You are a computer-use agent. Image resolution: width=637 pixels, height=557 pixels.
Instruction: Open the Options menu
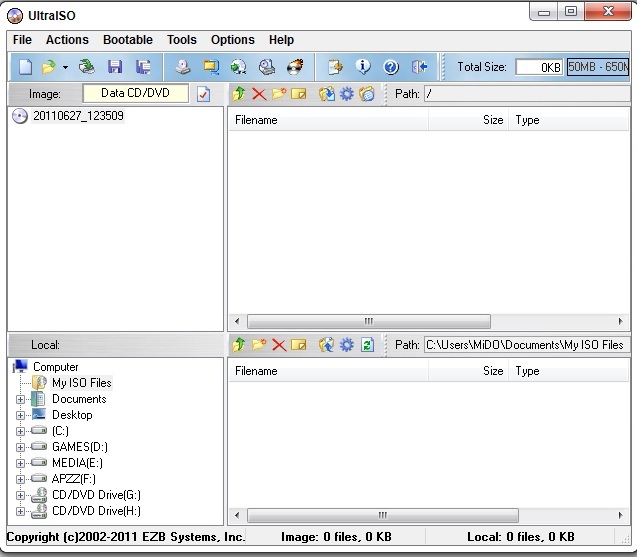232,40
